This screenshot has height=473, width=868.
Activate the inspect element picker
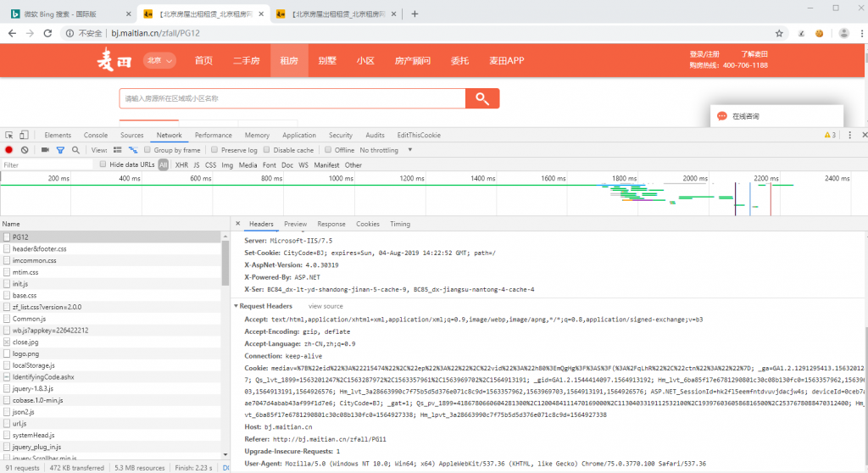(9, 135)
